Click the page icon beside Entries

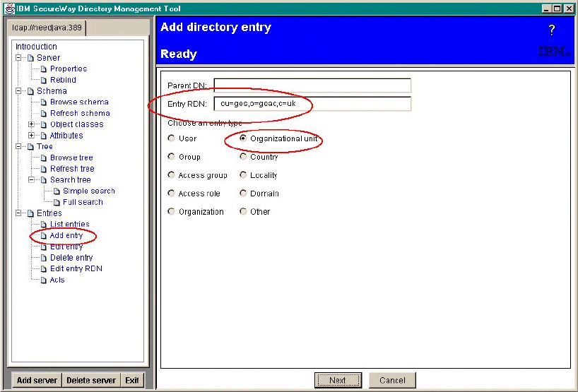[x=30, y=213]
